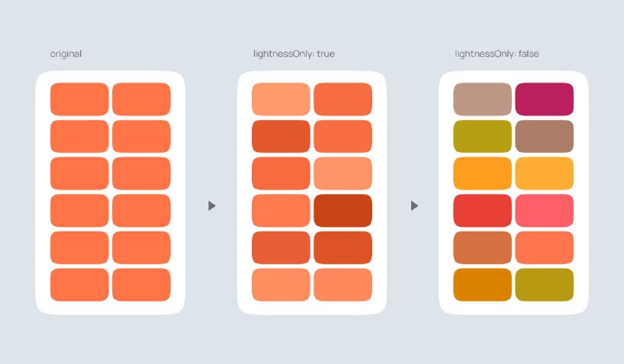Choose the beige-tan swatch atop right panel
The height and width of the screenshot is (364, 624).
click(x=482, y=99)
